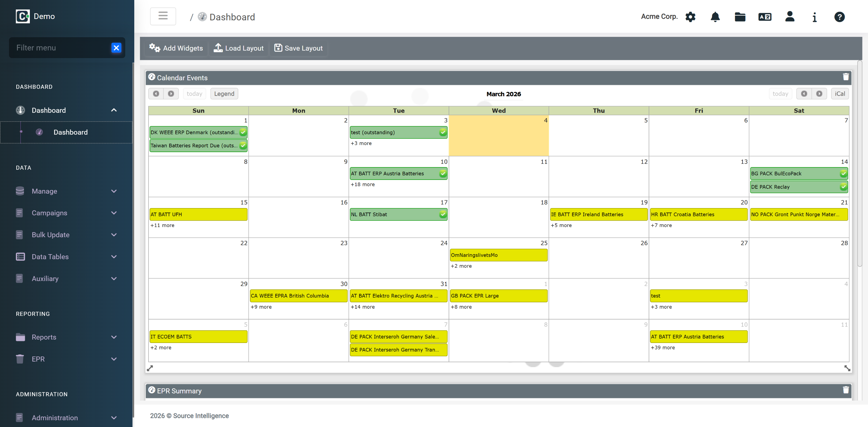Viewport: 868px width, 427px height.
Task: Expand the Reports menu section
Action: pyautogui.click(x=67, y=337)
